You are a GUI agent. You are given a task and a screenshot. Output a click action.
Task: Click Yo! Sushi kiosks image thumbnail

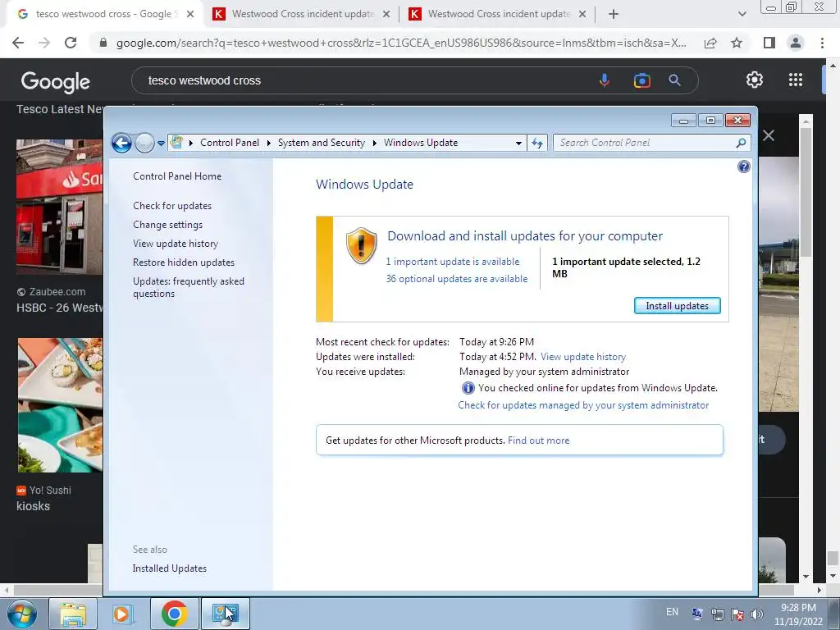coord(60,405)
